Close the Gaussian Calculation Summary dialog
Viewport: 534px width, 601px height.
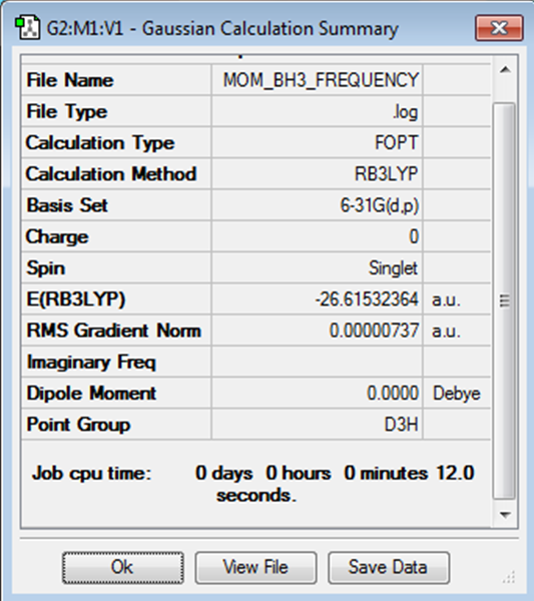[x=499, y=28]
